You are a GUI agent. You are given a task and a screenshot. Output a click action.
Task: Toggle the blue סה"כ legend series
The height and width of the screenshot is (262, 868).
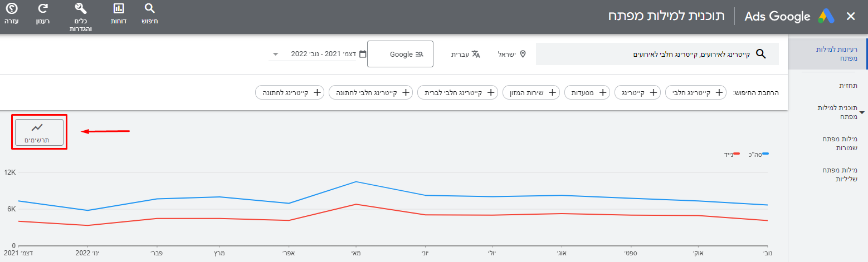[758, 154]
